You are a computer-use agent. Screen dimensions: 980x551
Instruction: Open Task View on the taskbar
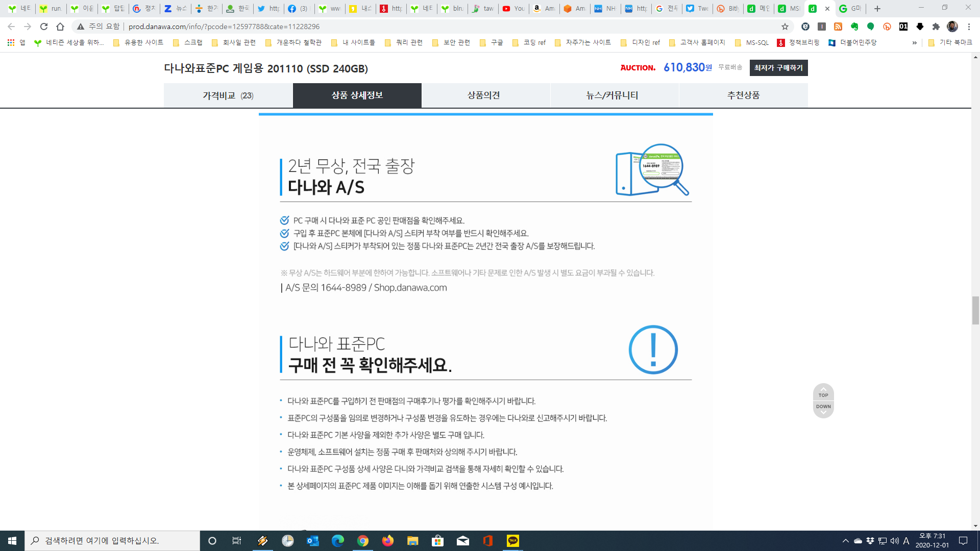coord(237,541)
